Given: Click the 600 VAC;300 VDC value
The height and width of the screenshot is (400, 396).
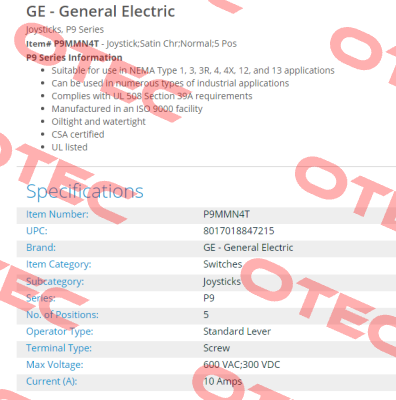Looking at the screenshot, I should pos(242,365).
